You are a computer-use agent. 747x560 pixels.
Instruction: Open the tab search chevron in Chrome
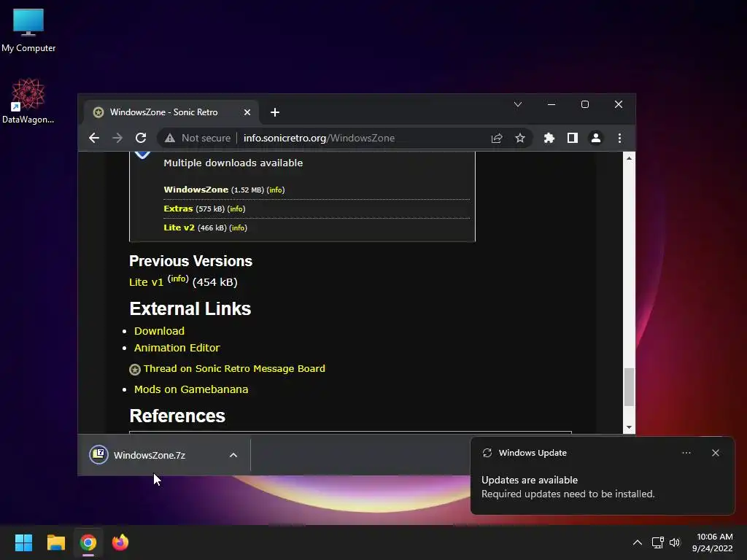tap(518, 104)
